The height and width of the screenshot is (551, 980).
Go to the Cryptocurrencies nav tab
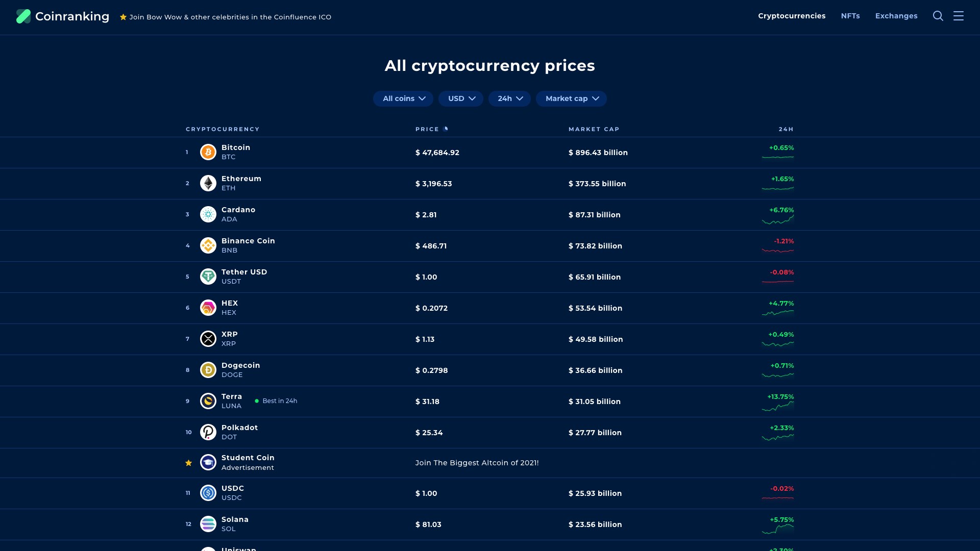point(792,16)
